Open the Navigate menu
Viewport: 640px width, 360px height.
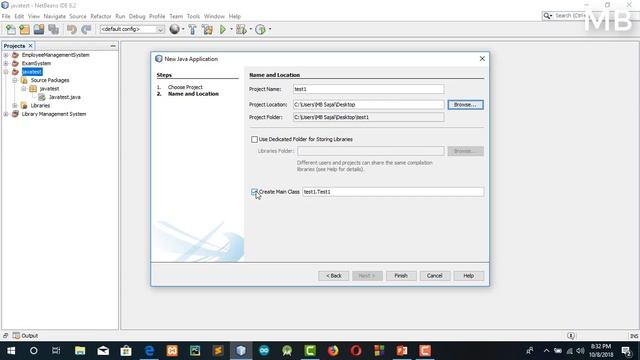[x=55, y=16]
